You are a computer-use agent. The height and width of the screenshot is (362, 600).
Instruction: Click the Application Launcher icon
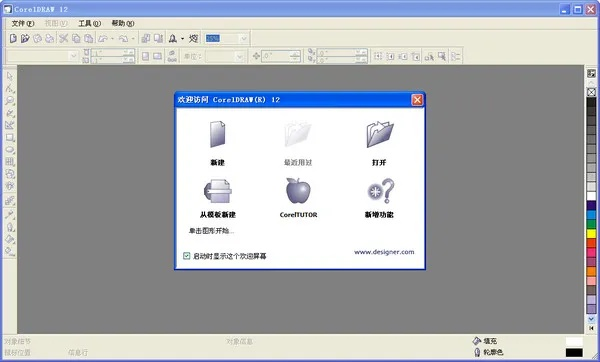(x=173, y=38)
